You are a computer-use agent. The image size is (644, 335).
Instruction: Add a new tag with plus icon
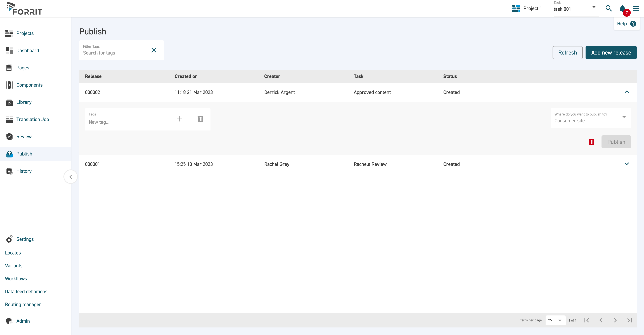pos(179,119)
